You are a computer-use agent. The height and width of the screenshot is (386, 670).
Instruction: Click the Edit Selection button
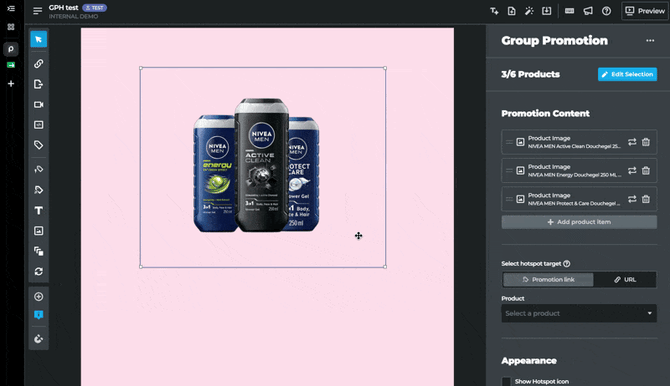(627, 74)
